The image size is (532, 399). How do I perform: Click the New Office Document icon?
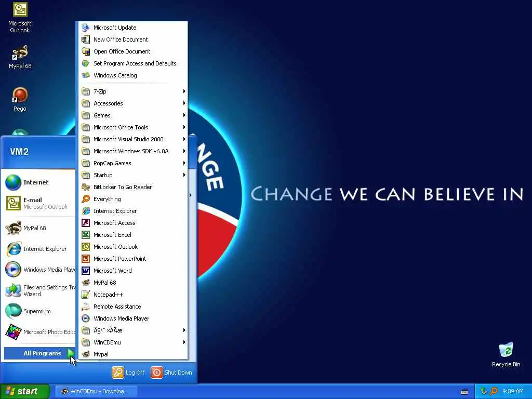tap(86, 39)
